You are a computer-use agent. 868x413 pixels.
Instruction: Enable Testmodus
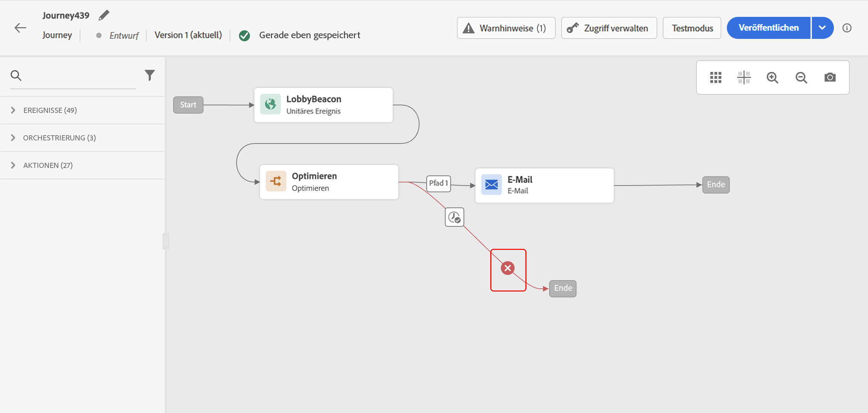(692, 28)
